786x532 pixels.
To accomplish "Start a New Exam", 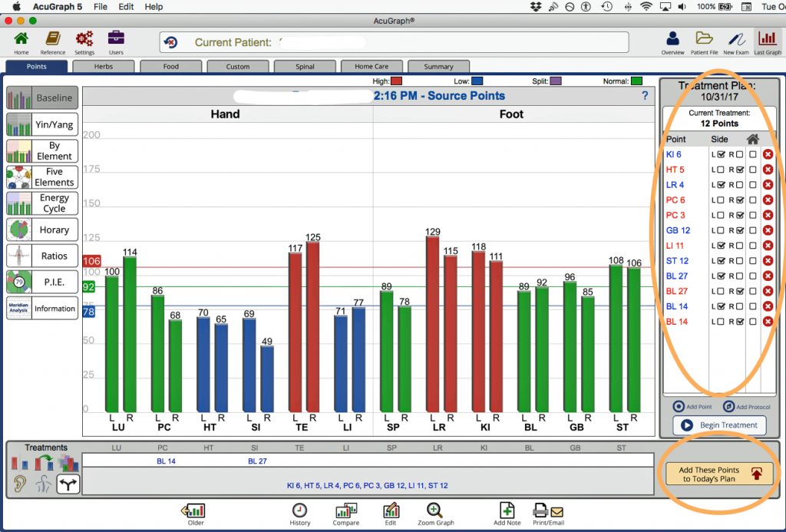I will coord(736,43).
